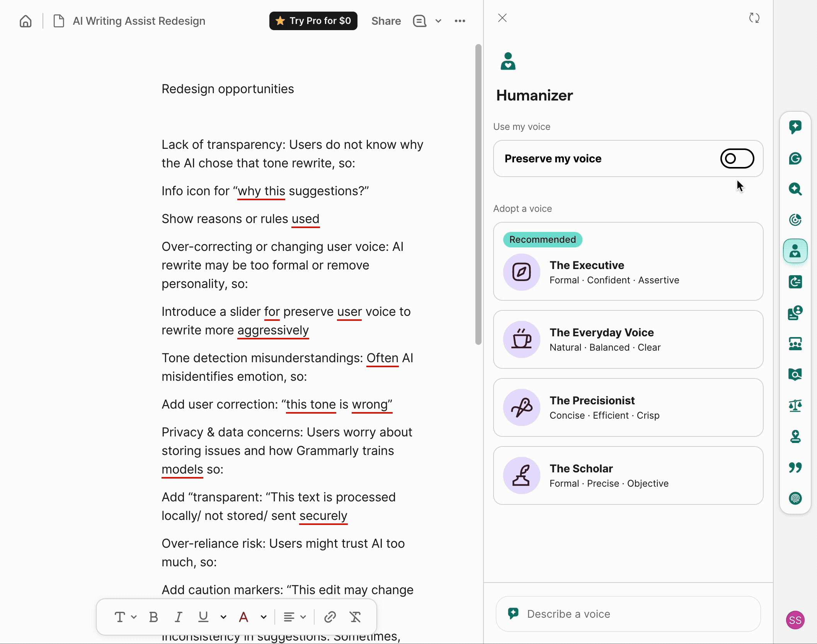Open the radar chart sidebar icon
This screenshot has width=817, height=644.
[795, 220]
